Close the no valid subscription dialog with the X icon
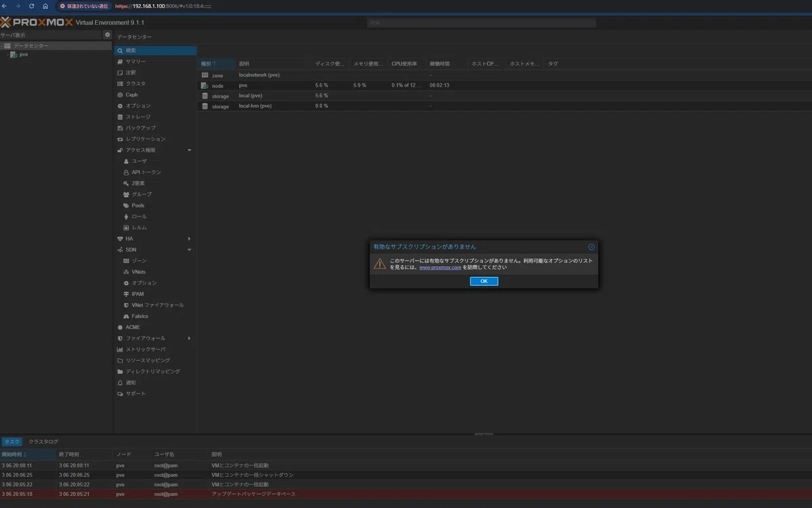The height and width of the screenshot is (508, 812). 591,247
